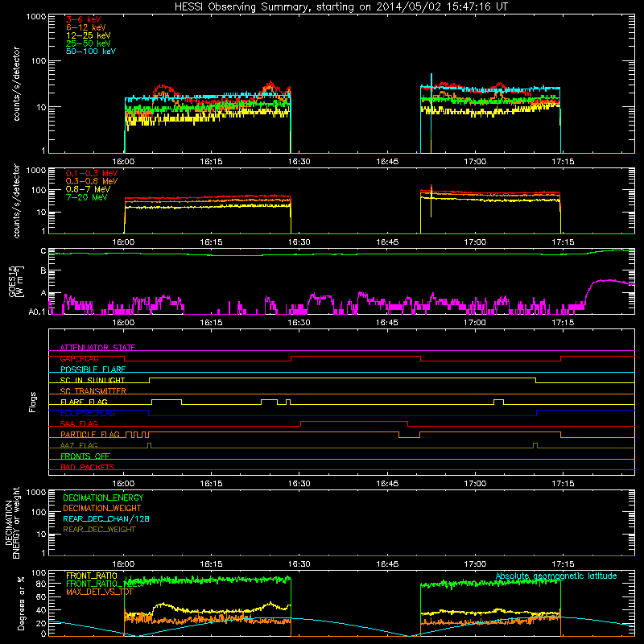
Task: Click the 0.1-0.3 MeV legend label
Action: coord(92,173)
